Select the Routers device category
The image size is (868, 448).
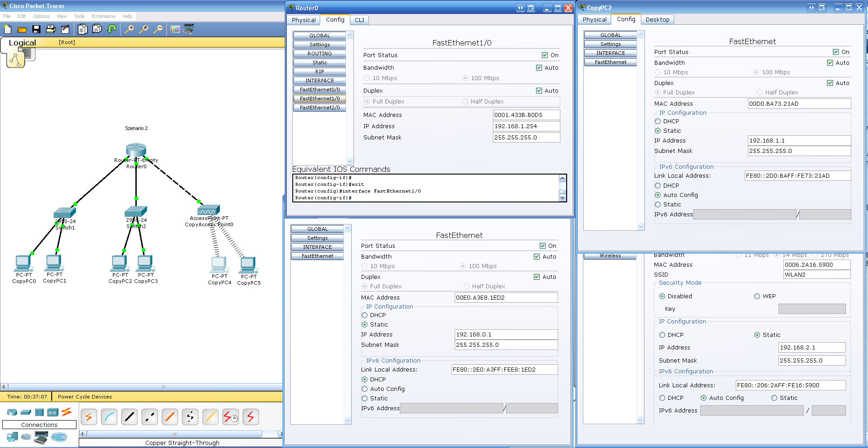coord(12,412)
